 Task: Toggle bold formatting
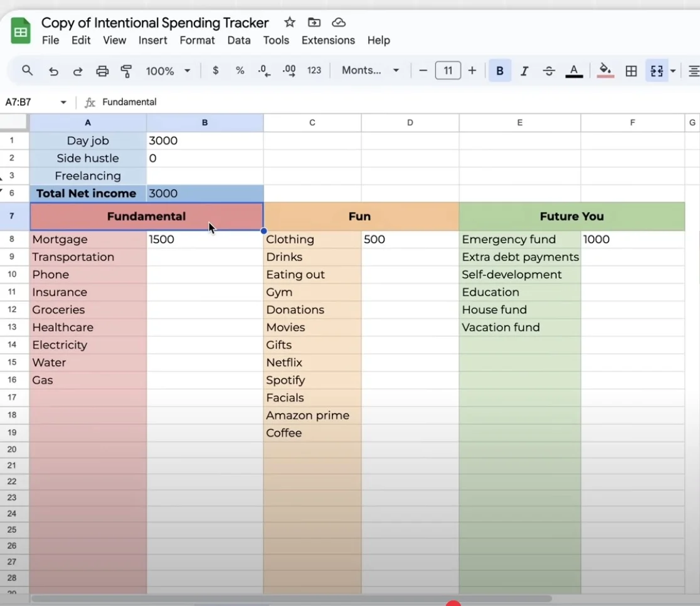500,70
